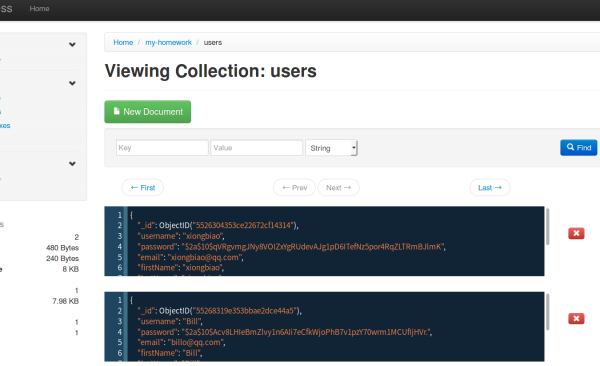The height and width of the screenshot is (366, 600).
Task: Focus the Value input field
Action: (x=256, y=148)
